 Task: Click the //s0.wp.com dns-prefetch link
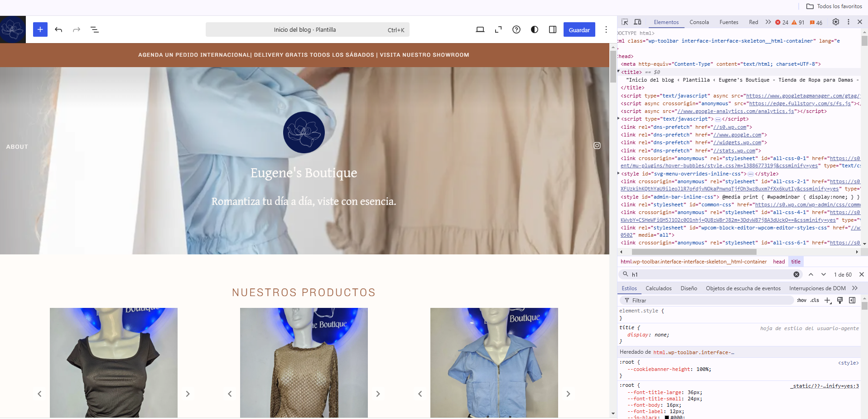tap(730, 127)
